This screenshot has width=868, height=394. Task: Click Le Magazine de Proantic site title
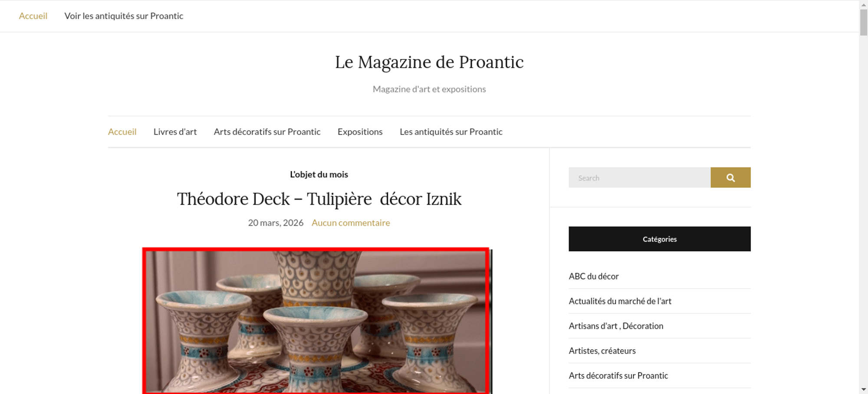pos(429,62)
